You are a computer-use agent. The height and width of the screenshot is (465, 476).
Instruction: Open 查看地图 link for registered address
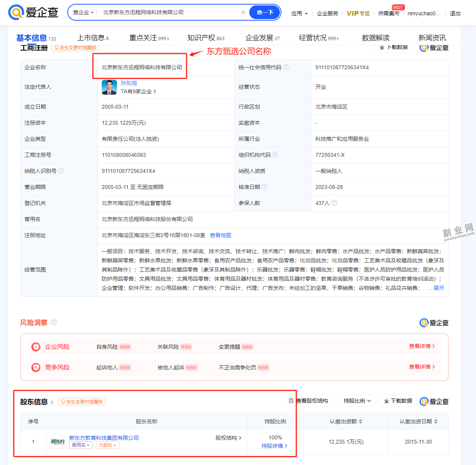point(221,235)
